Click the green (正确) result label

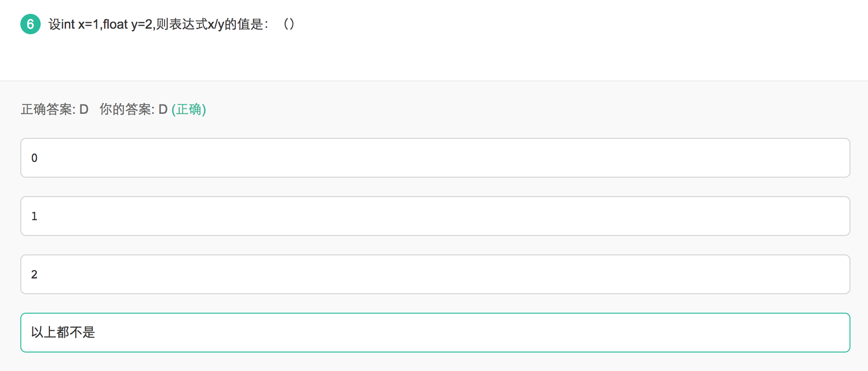(x=189, y=110)
